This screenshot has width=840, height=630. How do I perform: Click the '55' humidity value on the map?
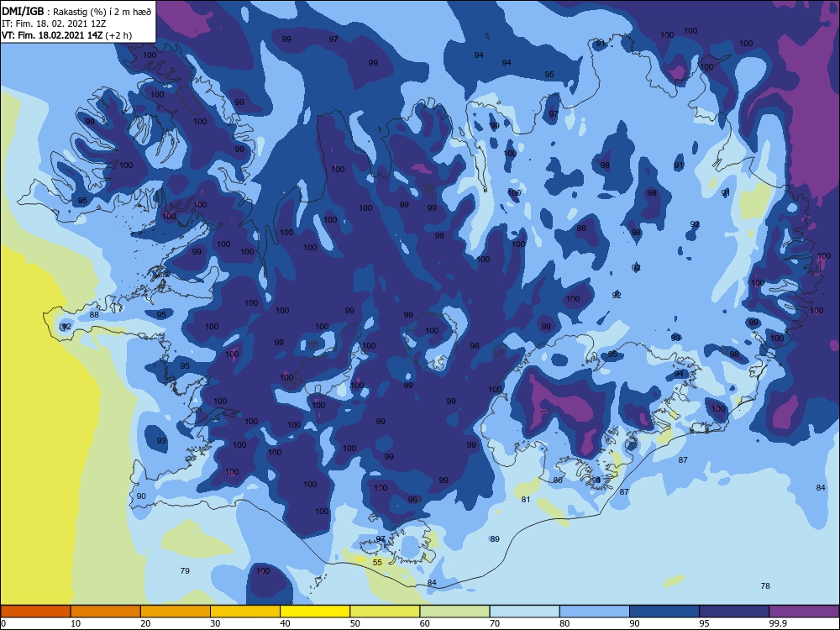pos(377,562)
